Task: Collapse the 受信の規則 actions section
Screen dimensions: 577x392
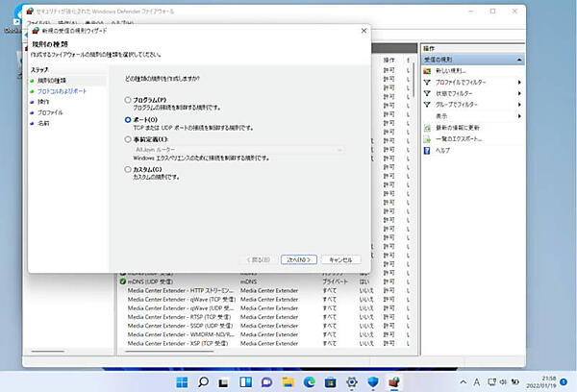Action: coord(519,60)
